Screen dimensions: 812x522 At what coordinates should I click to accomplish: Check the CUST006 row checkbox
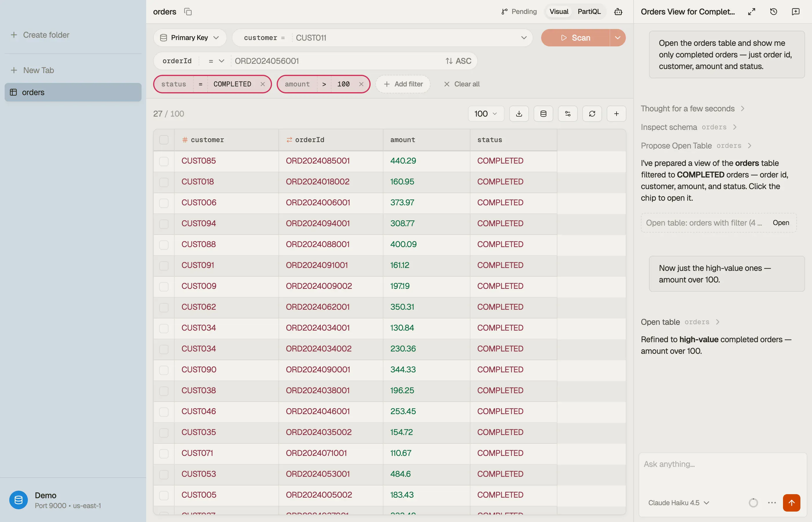(164, 203)
